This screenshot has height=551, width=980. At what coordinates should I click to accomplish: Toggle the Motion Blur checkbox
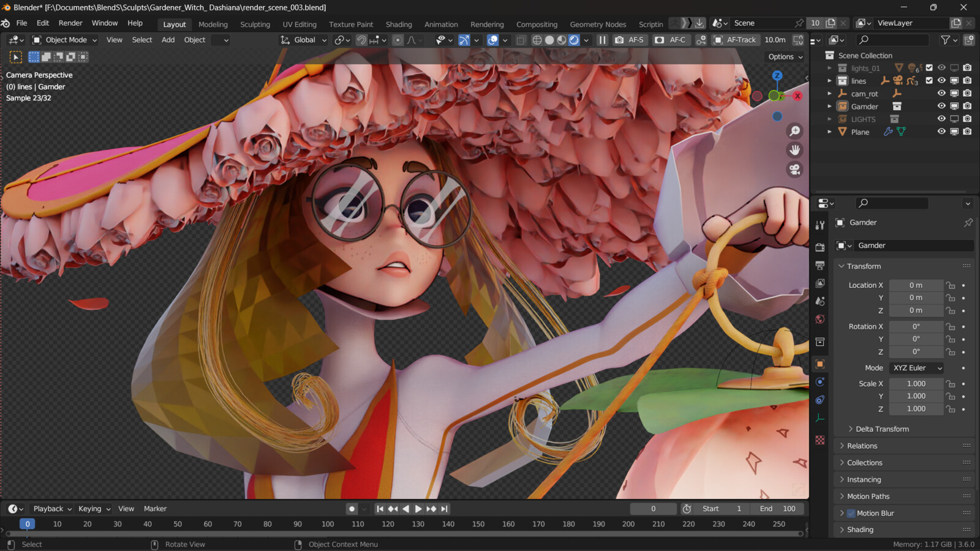(851, 513)
